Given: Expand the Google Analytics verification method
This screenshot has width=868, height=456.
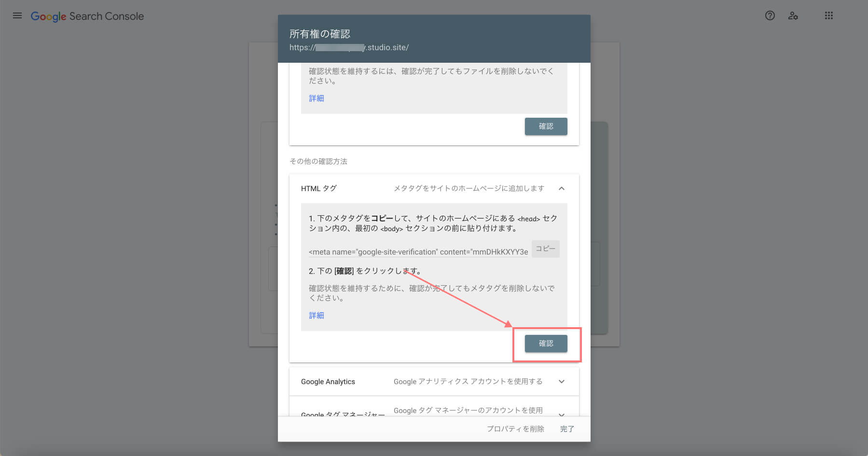Looking at the screenshot, I should click(x=562, y=382).
